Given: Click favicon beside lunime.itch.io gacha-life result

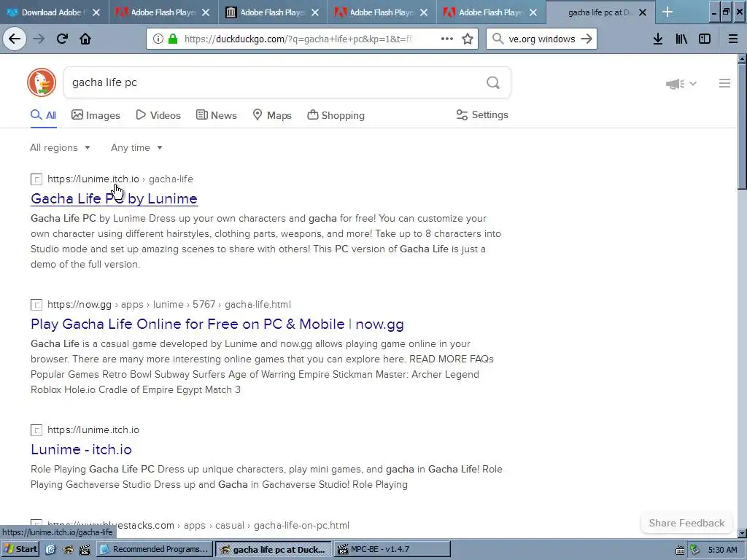Looking at the screenshot, I should (x=36, y=179).
